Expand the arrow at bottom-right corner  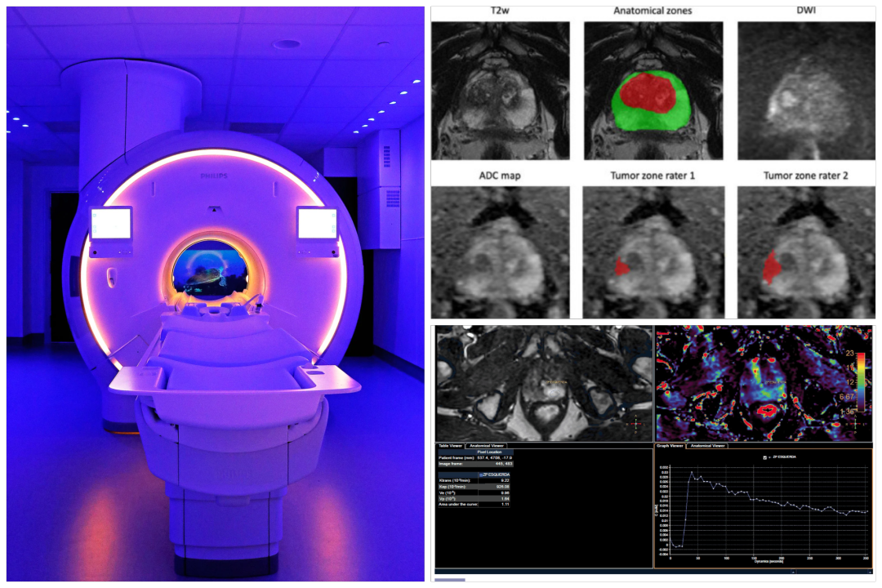pyautogui.click(x=867, y=572)
